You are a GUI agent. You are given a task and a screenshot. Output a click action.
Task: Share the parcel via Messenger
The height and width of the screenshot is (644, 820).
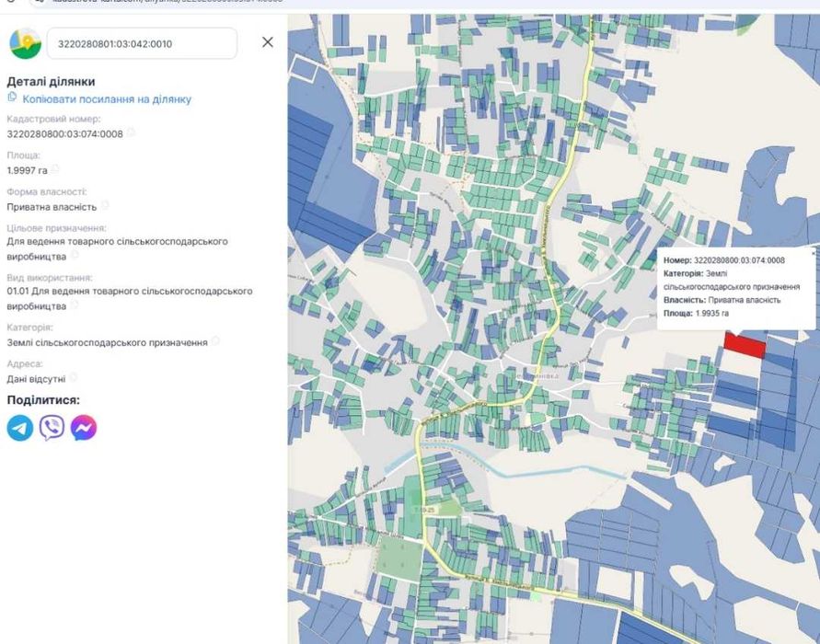click(84, 428)
